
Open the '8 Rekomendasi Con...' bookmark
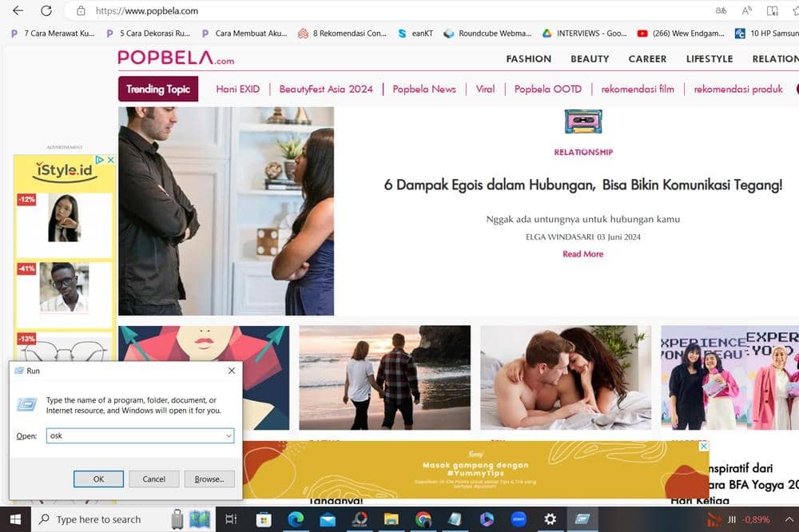(x=342, y=34)
